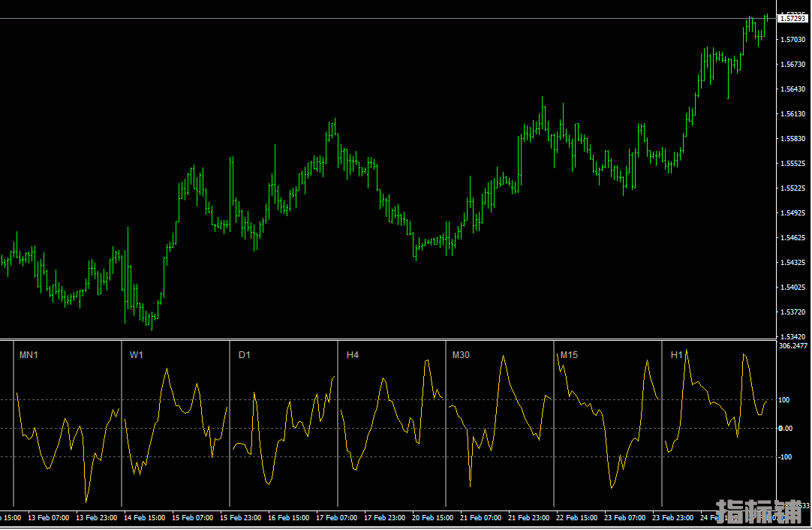Image resolution: width=812 pixels, height=530 pixels.
Task: Click the MN1 timeframe label in indicator panel
Action: (x=29, y=354)
